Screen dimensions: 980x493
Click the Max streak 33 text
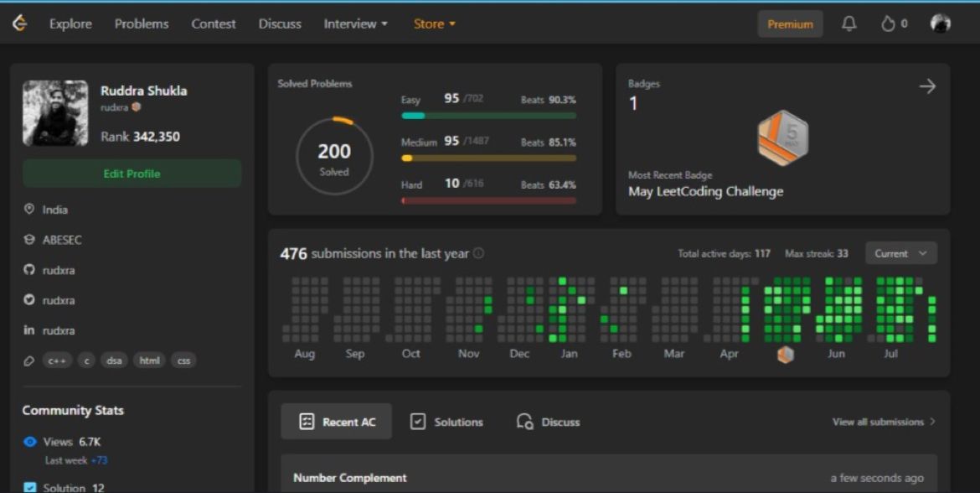pyautogui.click(x=817, y=253)
